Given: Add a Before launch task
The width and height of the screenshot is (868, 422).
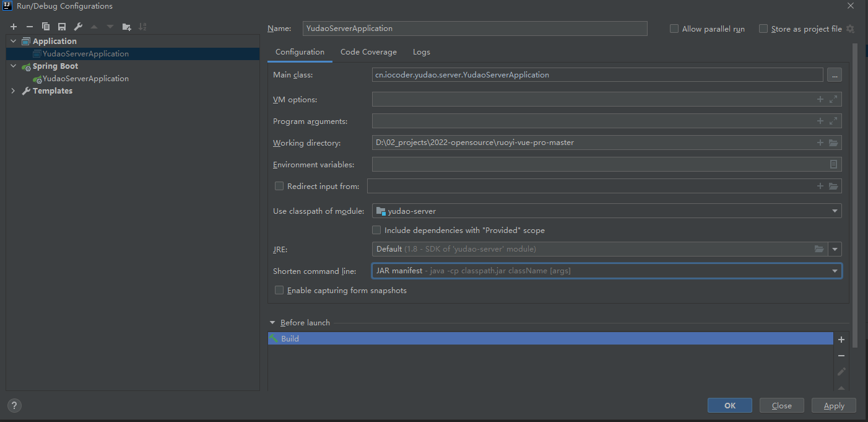Looking at the screenshot, I should click(x=841, y=340).
